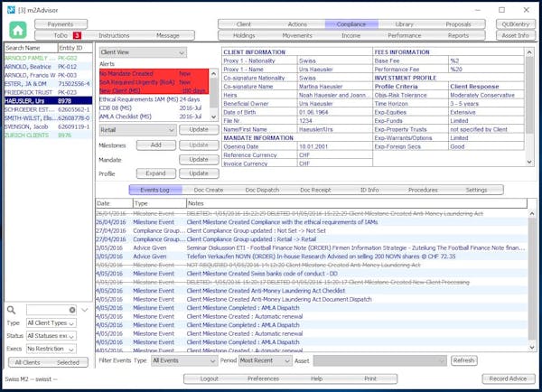The width and height of the screenshot is (542, 392).
Task: Select the Doc Create tab
Action: [209, 190]
